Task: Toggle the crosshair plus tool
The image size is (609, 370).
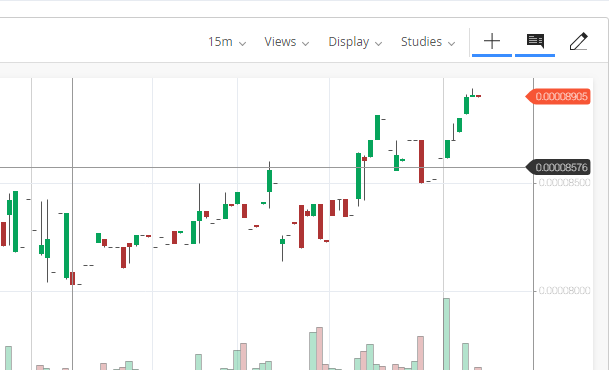Action: point(492,42)
